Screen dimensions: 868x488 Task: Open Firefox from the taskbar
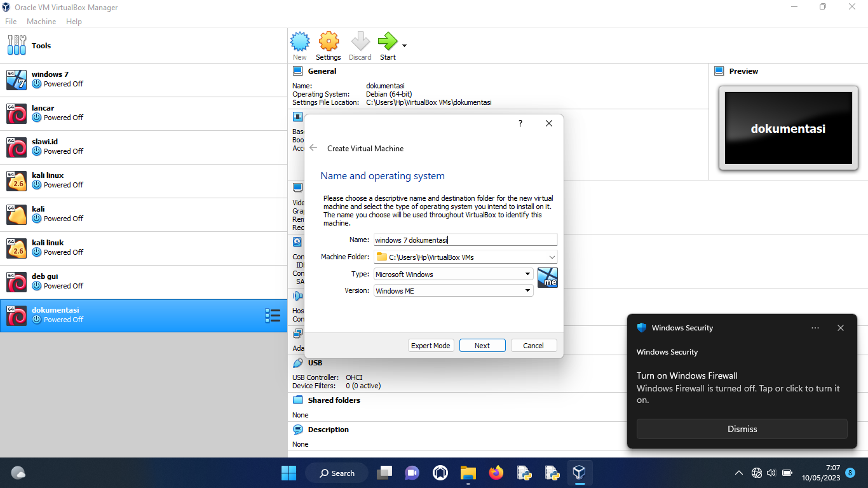496,473
